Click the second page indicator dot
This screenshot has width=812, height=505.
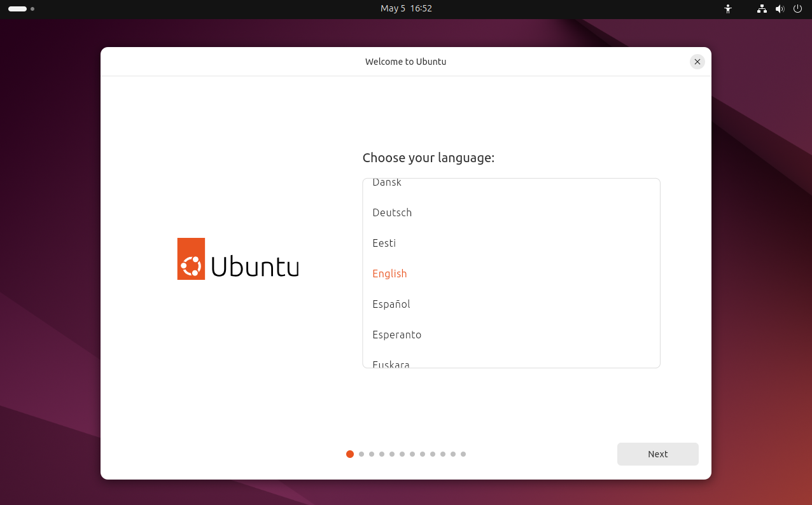coord(361,454)
